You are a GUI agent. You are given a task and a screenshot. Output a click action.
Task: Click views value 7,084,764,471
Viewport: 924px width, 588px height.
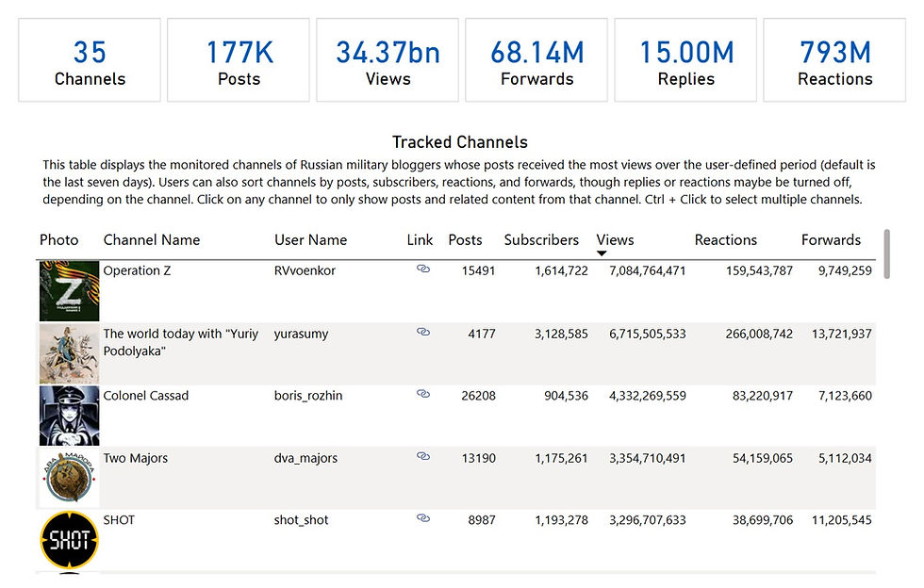(x=648, y=271)
